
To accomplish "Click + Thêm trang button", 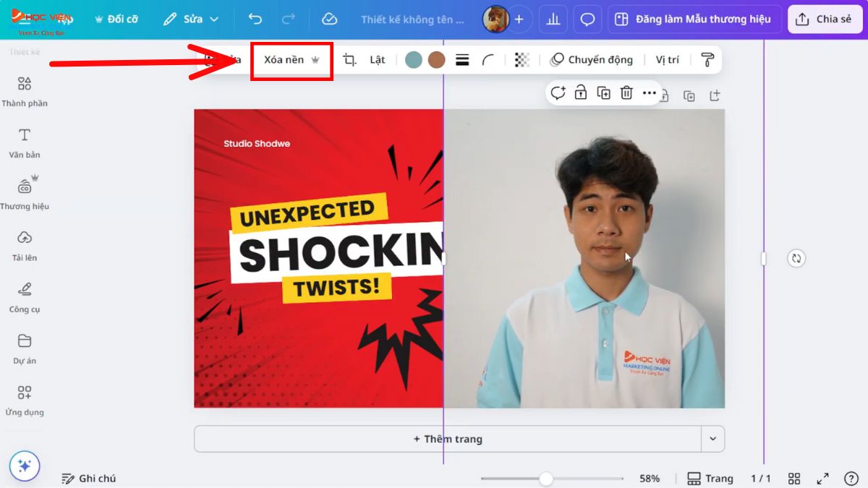I will (x=448, y=439).
